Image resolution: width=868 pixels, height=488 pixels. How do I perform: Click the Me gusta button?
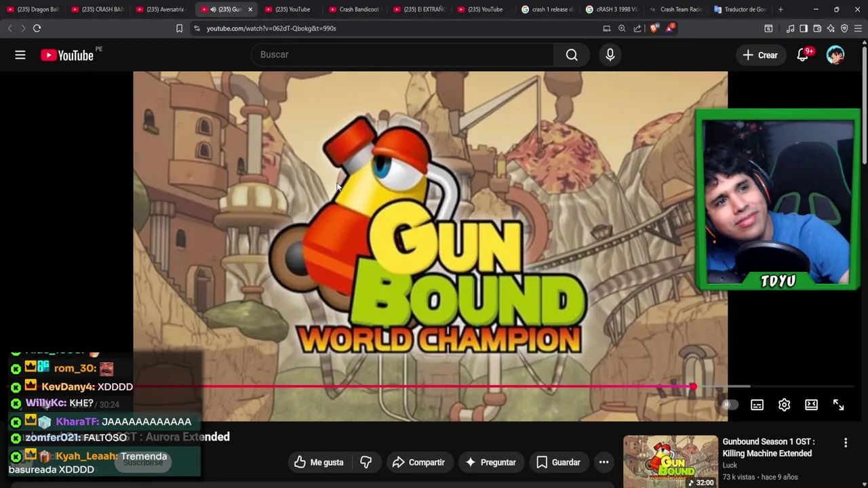click(319, 462)
